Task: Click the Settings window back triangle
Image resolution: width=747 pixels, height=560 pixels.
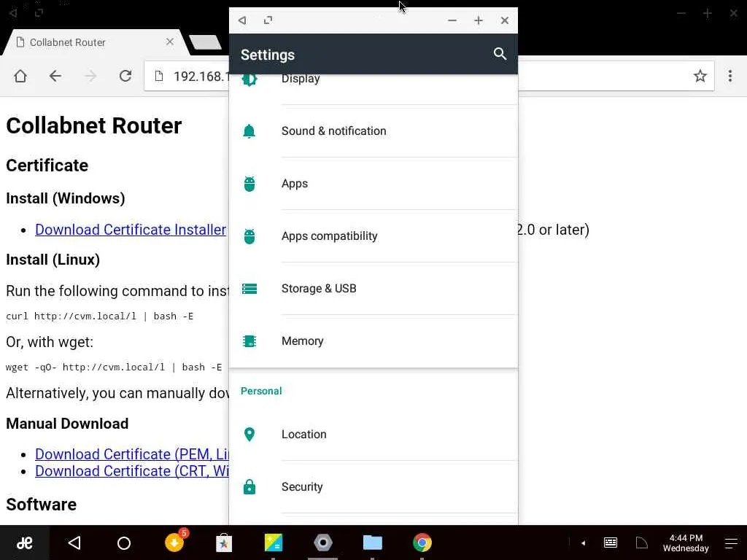Action: click(x=242, y=20)
